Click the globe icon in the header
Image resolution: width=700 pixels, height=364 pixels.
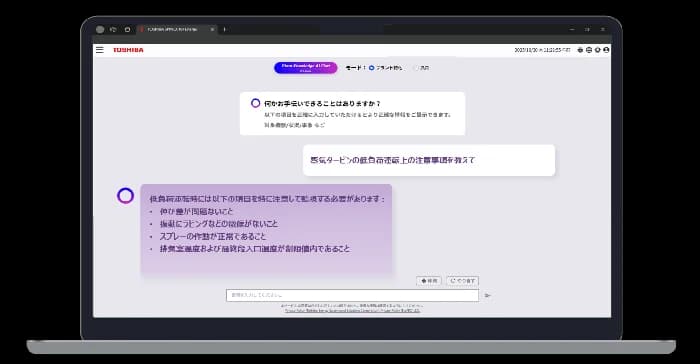[x=589, y=50]
